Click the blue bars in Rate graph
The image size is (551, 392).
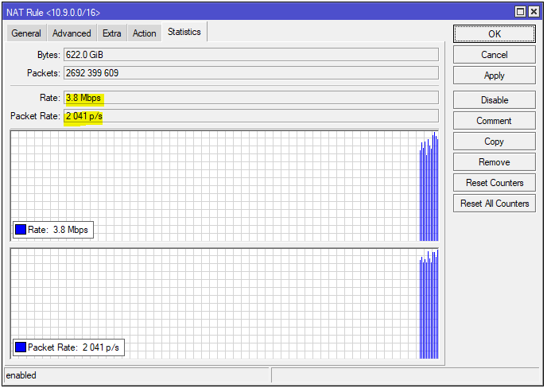pyautogui.click(x=429, y=187)
